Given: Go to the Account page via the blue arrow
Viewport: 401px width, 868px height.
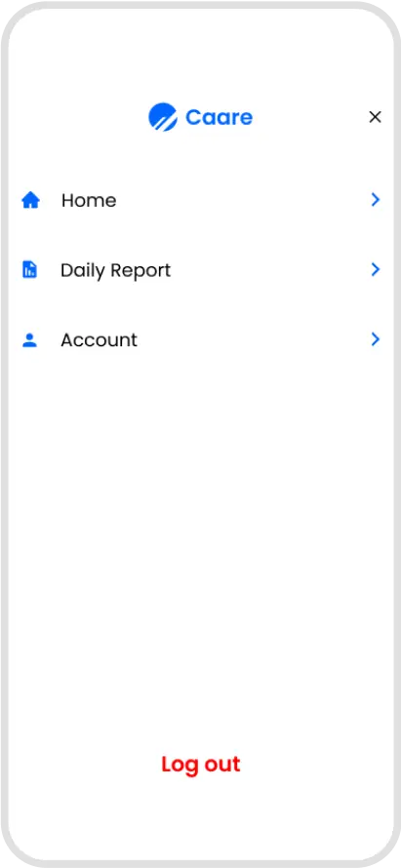Looking at the screenshot, I should [376, 339].
